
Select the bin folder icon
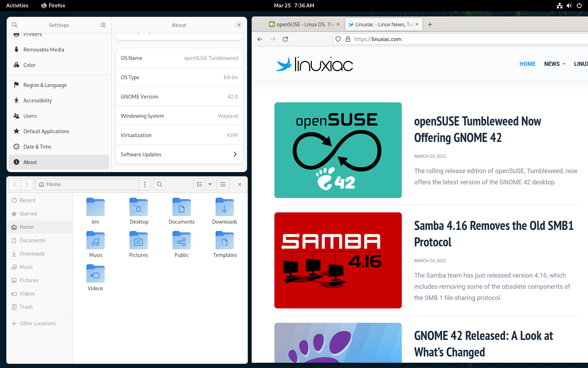tap(96, 207)
